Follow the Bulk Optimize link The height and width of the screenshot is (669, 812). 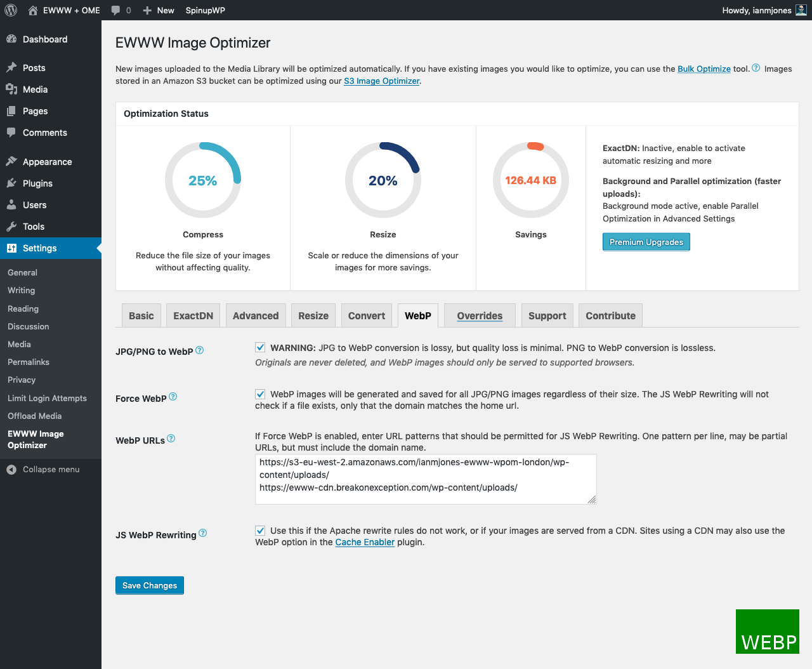pyautogui.click(x=704, y=69)
